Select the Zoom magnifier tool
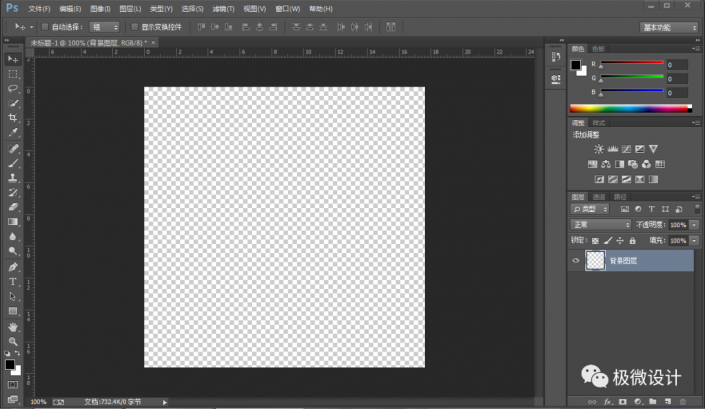The image size is (705, 409). 13,341
